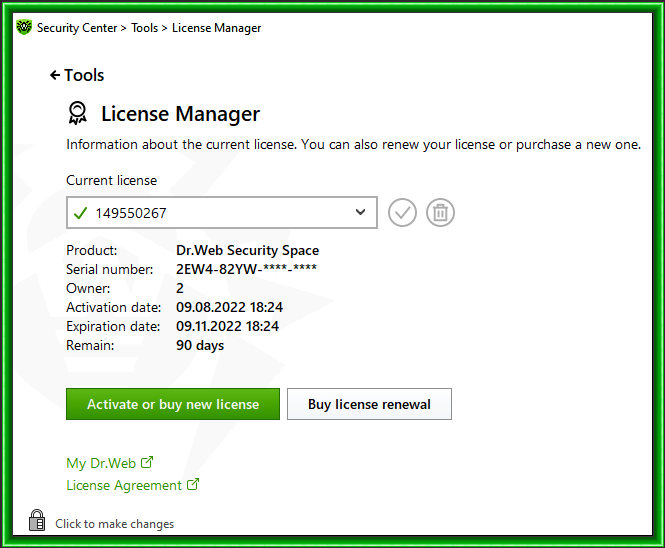
Task: Click the green check next to 149550267
Action: pos(80,213)
